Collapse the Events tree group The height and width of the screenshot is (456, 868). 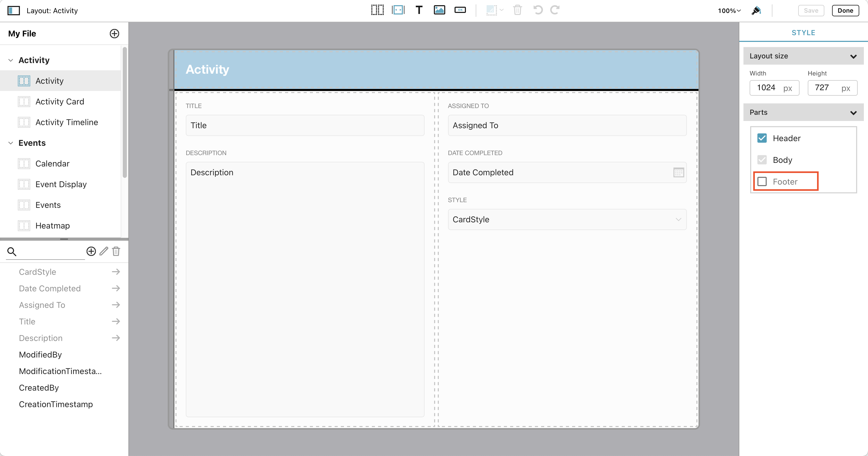[x=11, y=143]
